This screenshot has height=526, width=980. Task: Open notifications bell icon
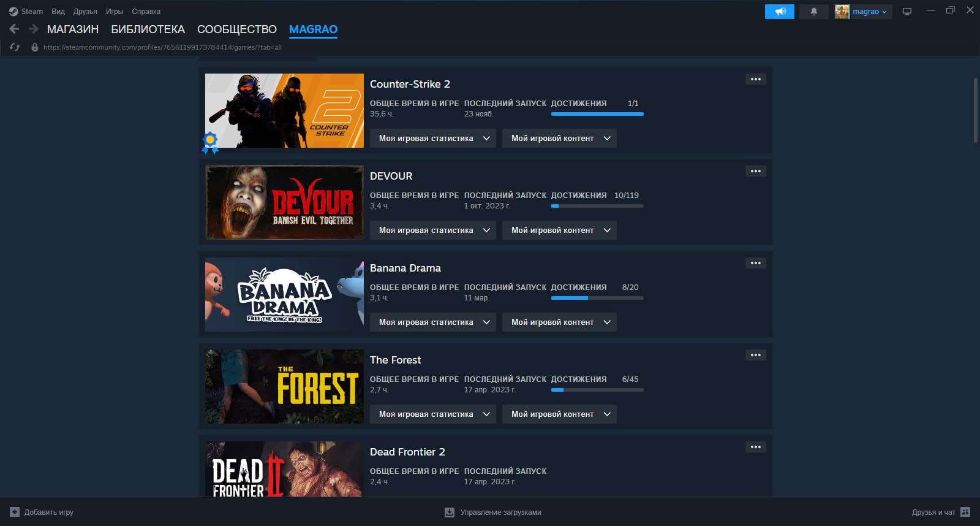pyautogui.click(x=814, y=12)
